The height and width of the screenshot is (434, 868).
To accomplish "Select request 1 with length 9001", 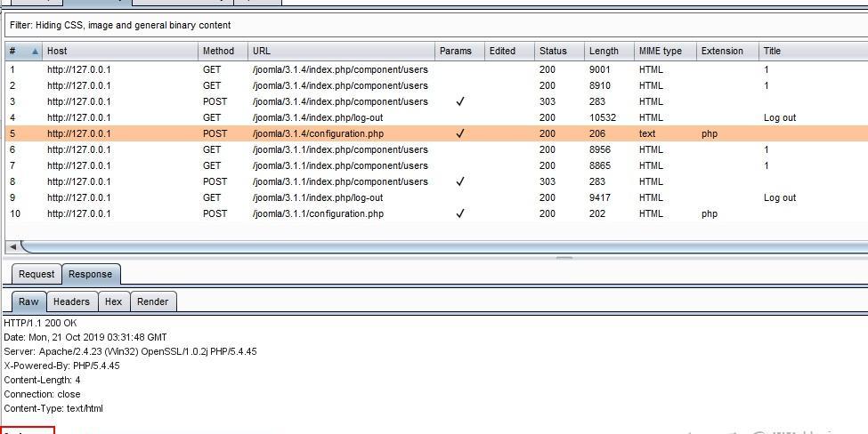I will pos(436,69).
